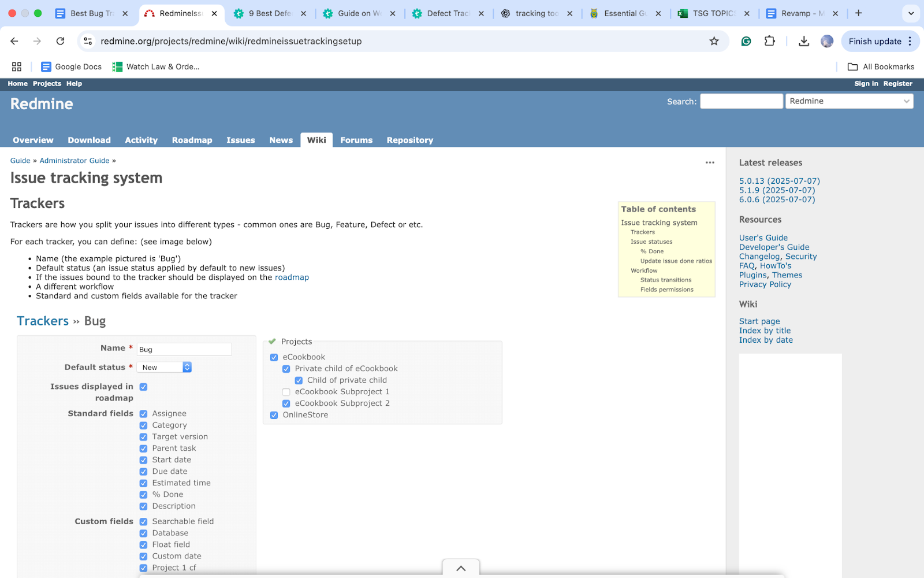This screenshot has width=924, height=578.
Task: Click the Finish update button
Action: 875,41
